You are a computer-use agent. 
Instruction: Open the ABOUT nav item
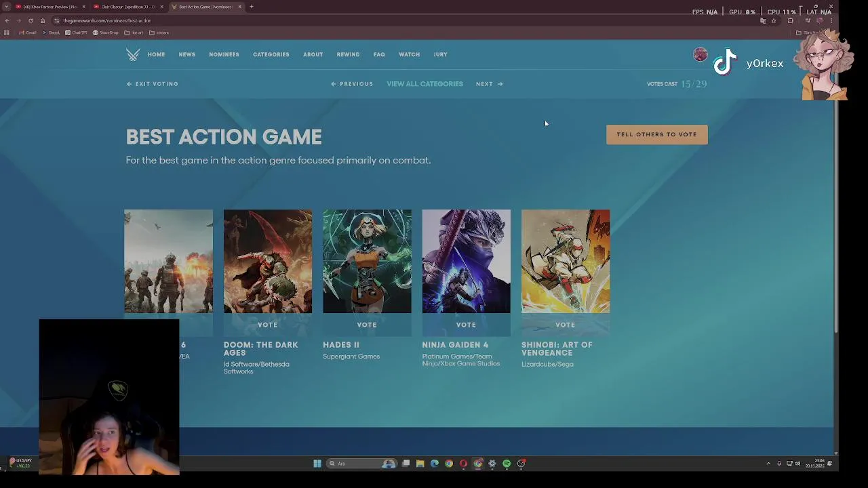click(313, 54)
